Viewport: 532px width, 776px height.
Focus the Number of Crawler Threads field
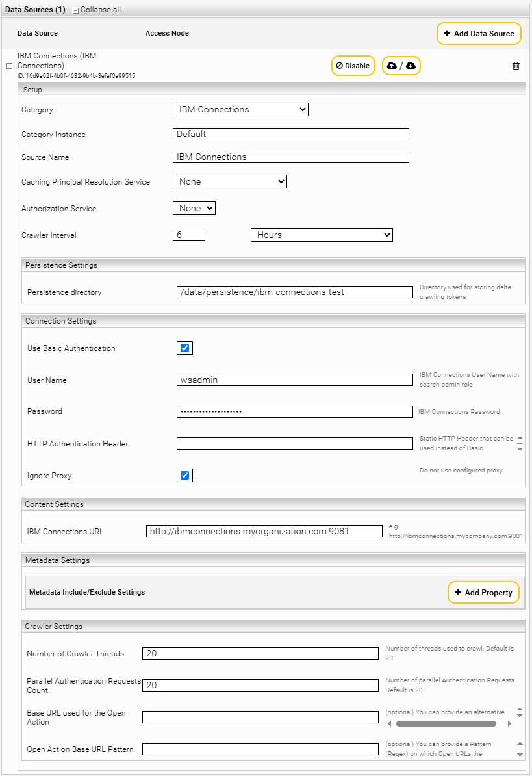coord(260,653)
